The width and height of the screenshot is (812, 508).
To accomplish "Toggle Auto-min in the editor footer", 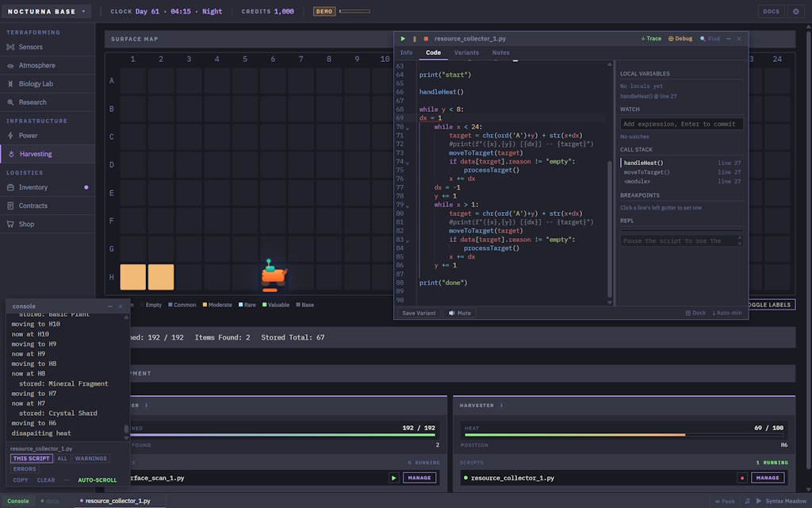I will point(726,313).
